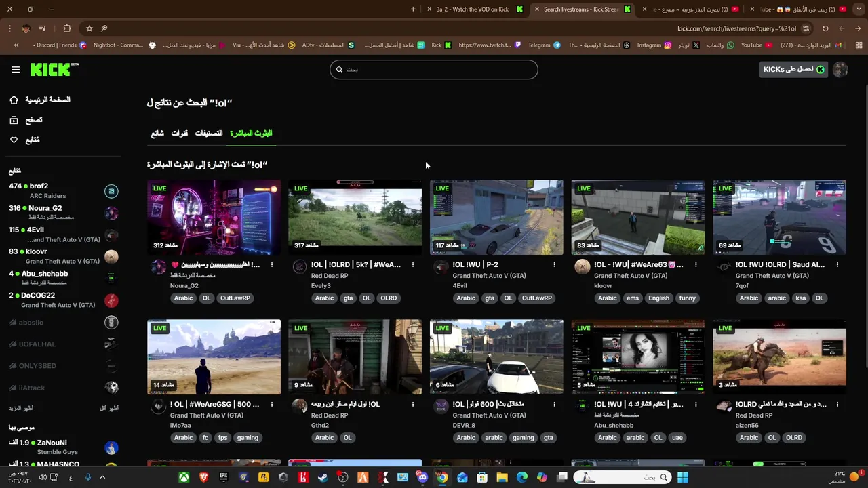Image resolution: width=868 pixels, height=488 pixels.
Task: Click the fps tag under iMo7aa
Action: pyautogui.click(x=222, y=437)
